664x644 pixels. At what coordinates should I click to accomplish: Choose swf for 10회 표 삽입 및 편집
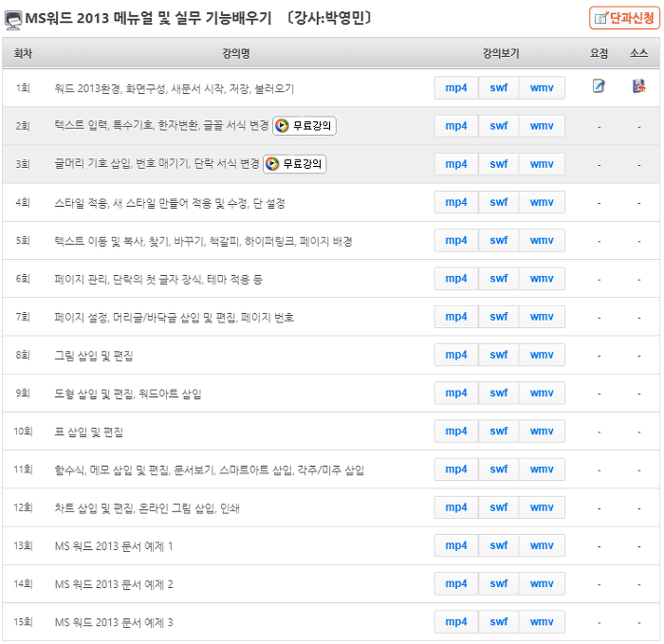pos(498,431)
